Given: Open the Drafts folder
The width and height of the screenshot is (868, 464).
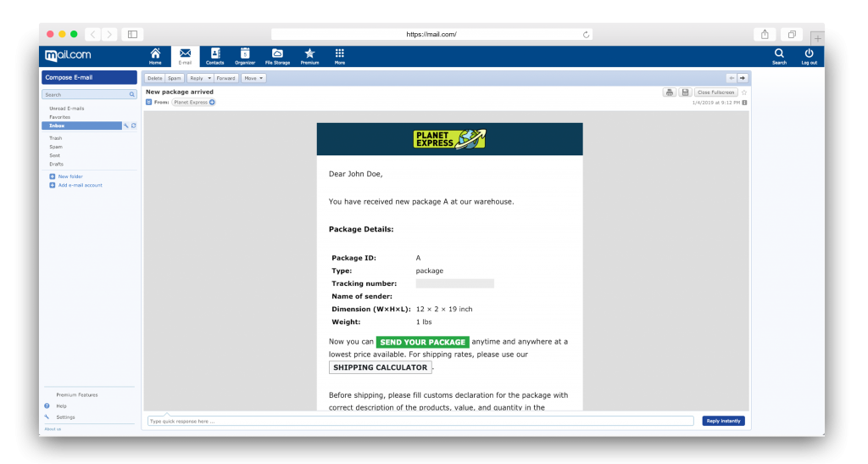Looking at the screenshot, I should pyautogui.click(x=57, y=165).
